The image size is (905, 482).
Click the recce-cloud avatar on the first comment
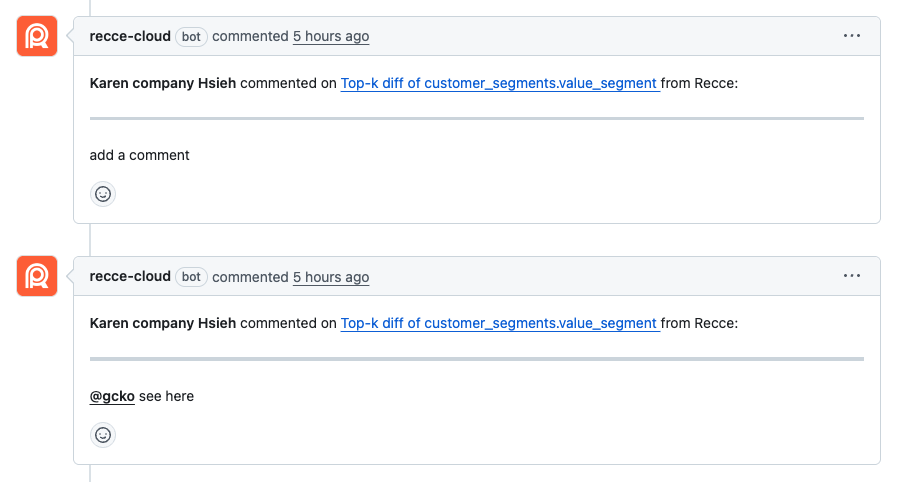click(37, 36)
